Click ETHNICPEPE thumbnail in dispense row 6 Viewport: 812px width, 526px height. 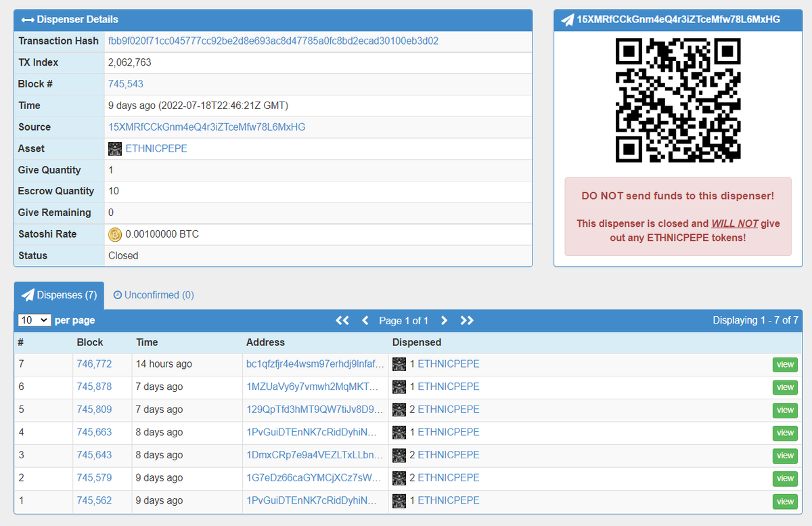click(399, 387)
